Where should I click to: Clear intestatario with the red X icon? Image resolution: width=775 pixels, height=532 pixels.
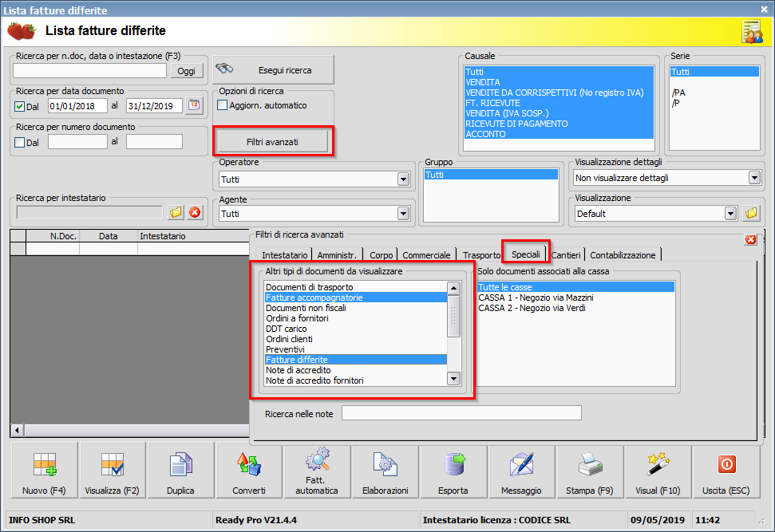point(196,212)
